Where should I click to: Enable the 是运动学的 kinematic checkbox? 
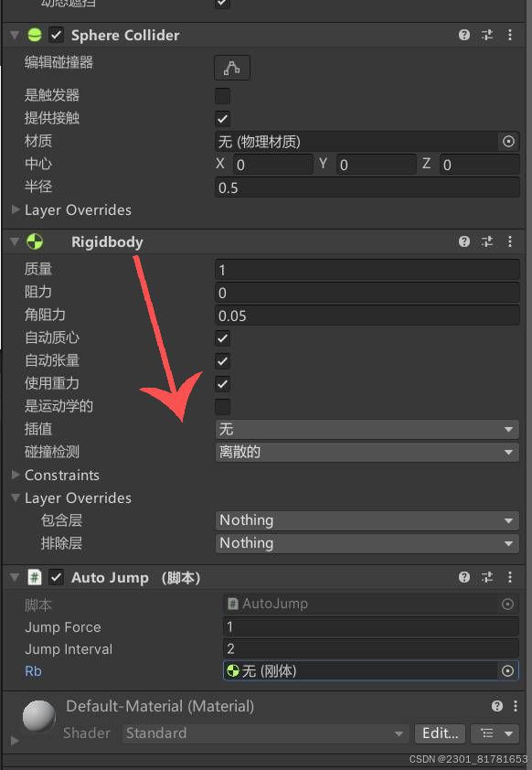point(222,407)
